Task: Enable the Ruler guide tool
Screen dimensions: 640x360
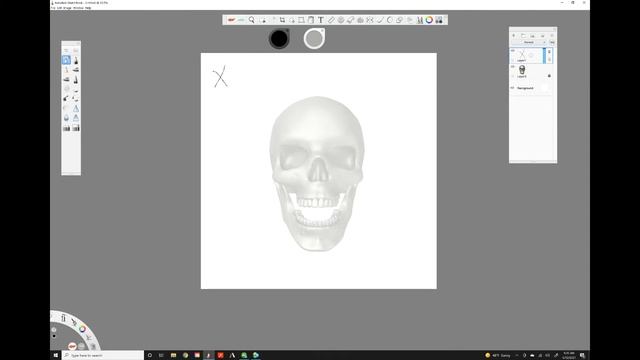Action: pyautogui.click(x=331, y=20)
